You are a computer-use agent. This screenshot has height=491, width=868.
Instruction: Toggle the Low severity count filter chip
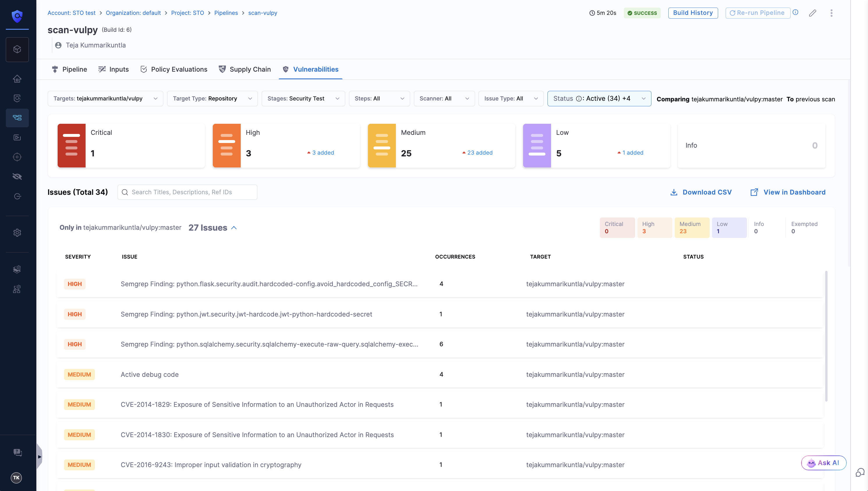click(x=729, y=228)
